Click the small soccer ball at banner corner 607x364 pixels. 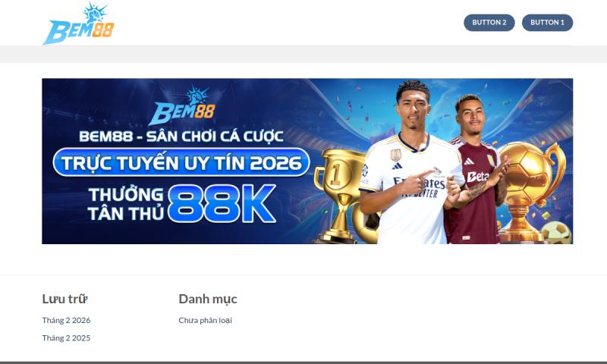click(556, 232)
